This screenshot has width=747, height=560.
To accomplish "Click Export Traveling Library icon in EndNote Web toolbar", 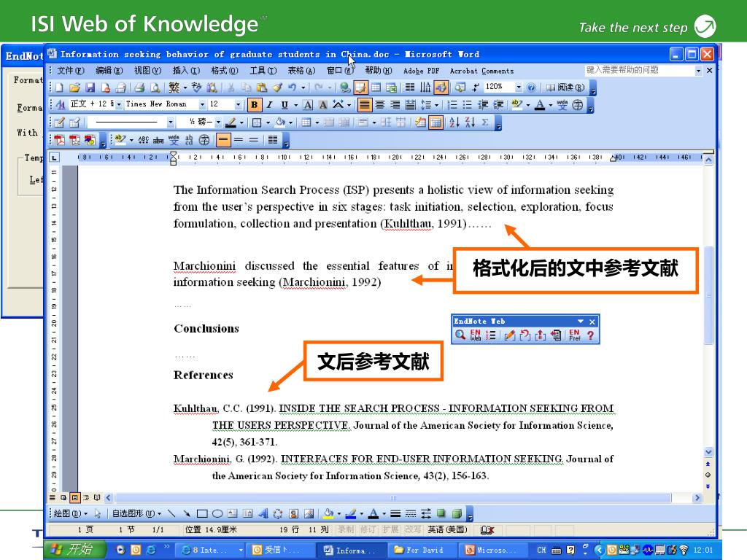I will [556, 335].
